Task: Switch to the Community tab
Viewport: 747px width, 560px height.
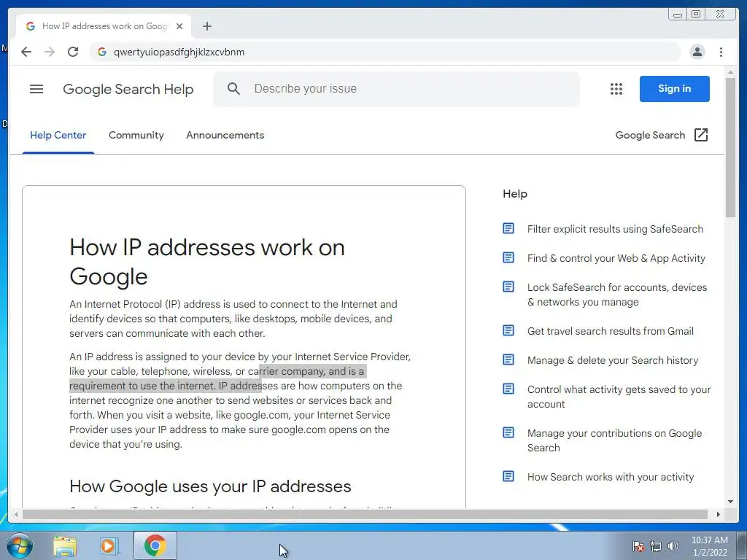Action: click(136, 135)
